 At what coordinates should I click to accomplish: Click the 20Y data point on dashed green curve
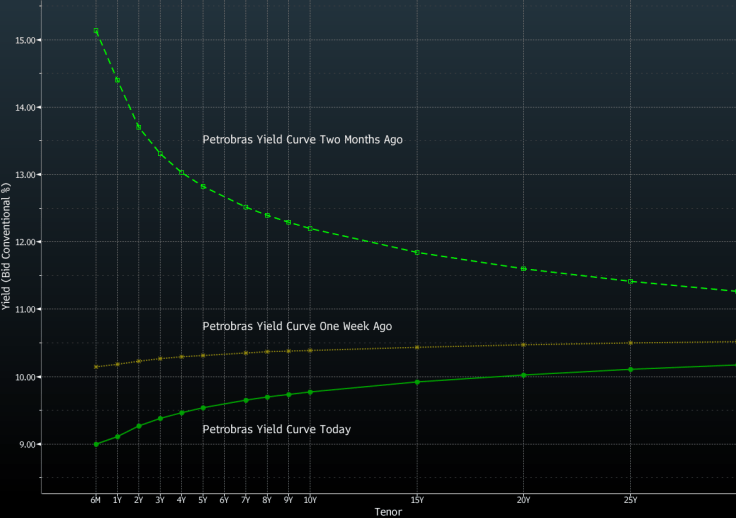click(523, 269)
